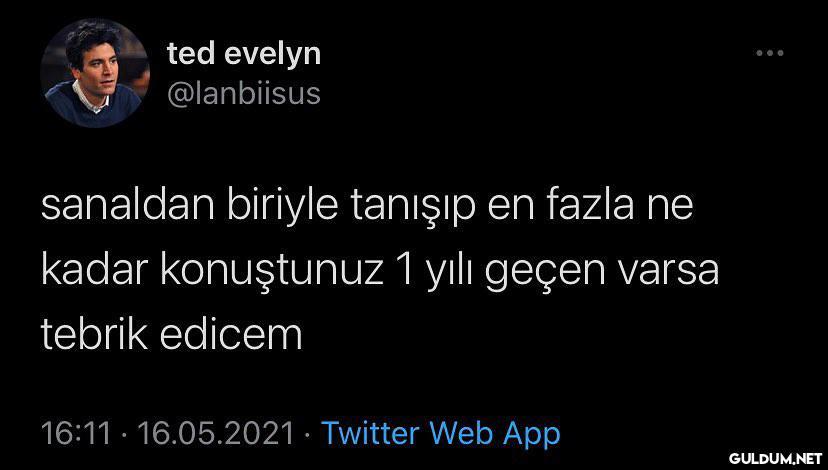The width and height of the screenshot is (828, 470).
Task: Click the word sanaldan in the tweet
Action: tap(127, 206)
